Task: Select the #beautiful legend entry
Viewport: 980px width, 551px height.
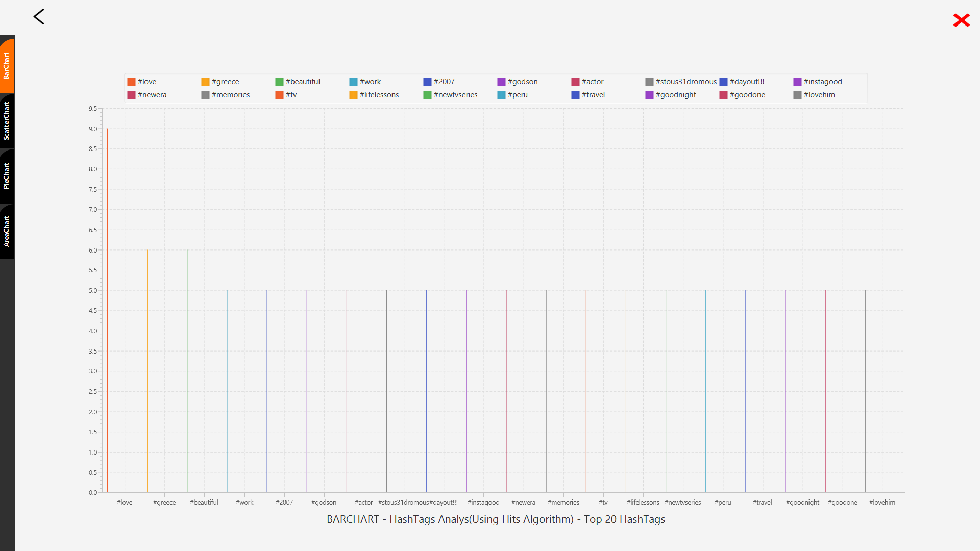Action: coord(302,82)
